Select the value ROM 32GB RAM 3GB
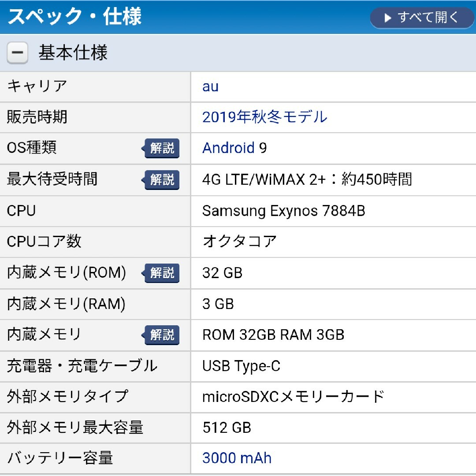Screen dimensions: 476x476 coord(273,335)
